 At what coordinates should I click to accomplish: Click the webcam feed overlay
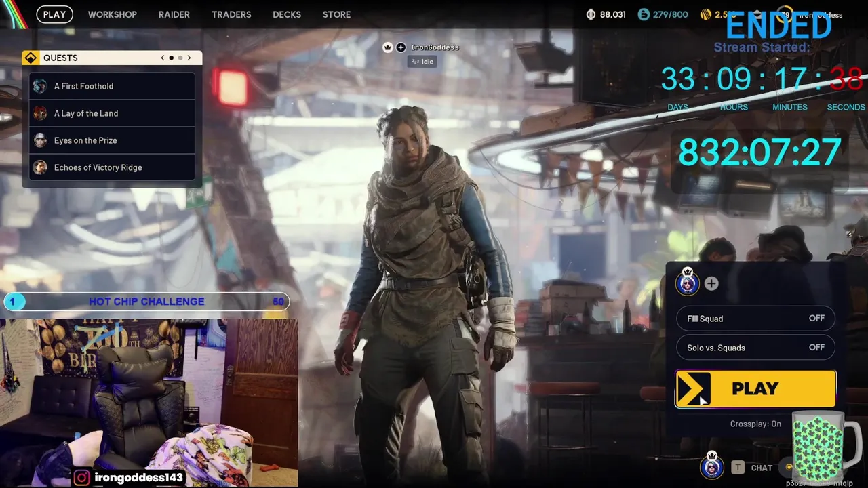click(149, 403)
